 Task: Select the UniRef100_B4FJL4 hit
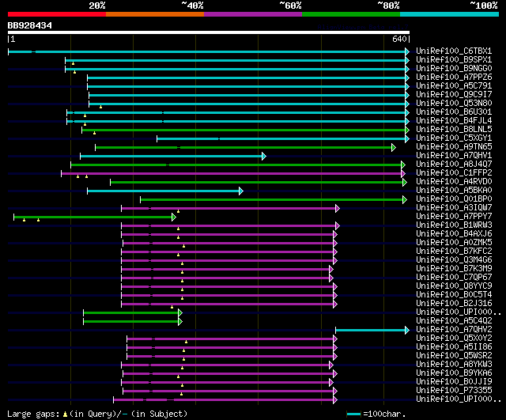[x=454, y=121]
